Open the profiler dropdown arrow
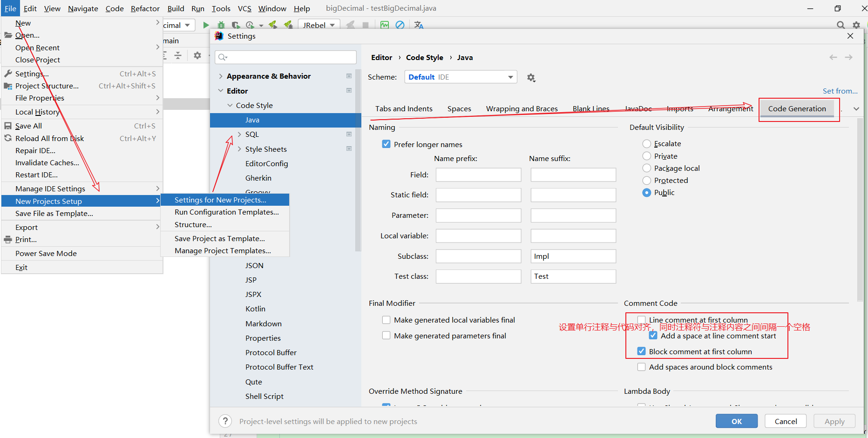The image size is (868, 438). coord(261,26)
